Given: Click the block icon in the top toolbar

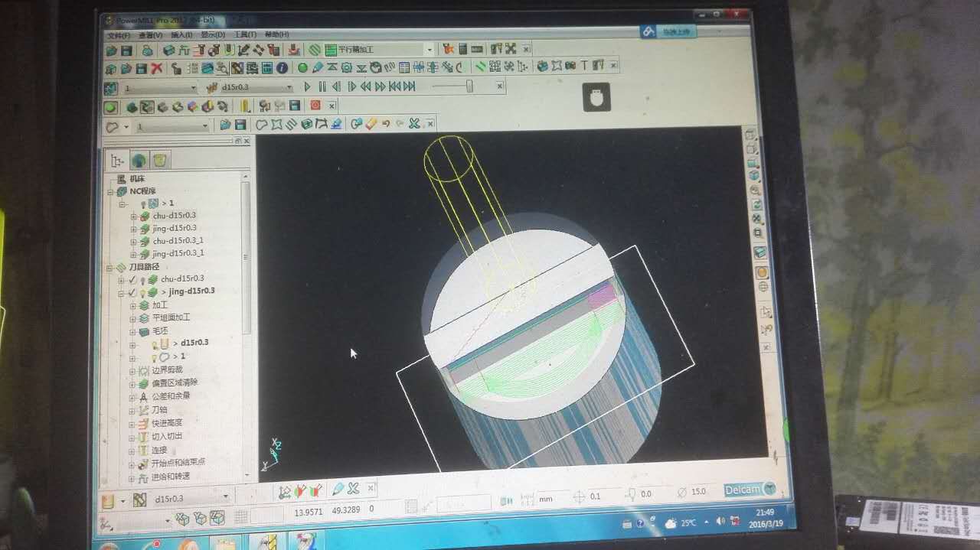Looking at the screenshot, I should coord(168,50).
